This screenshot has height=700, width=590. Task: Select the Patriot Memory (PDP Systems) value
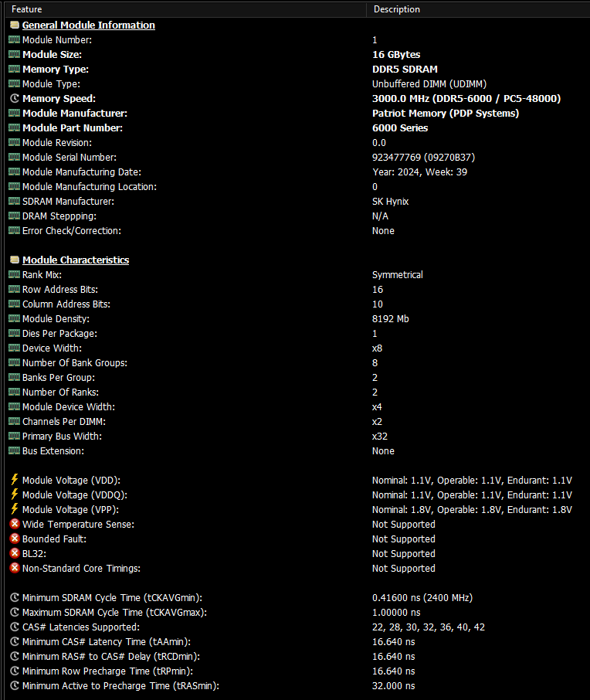coord(446,113)
